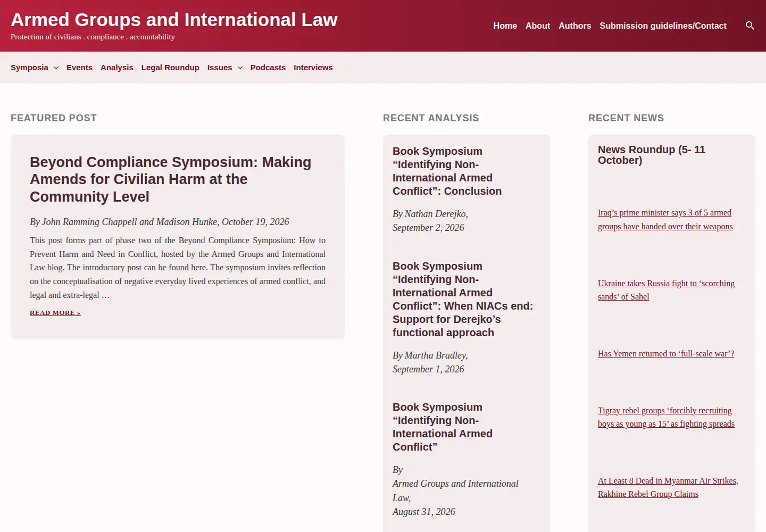The width and height of the screenshot is (766, 532).
Task: Open the About page
Action: [538, 26]
